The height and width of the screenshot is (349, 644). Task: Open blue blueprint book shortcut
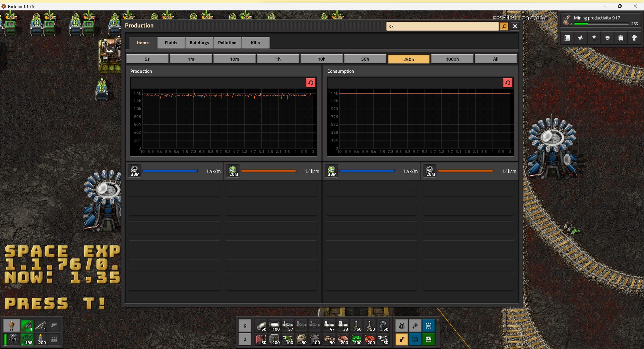415,339
